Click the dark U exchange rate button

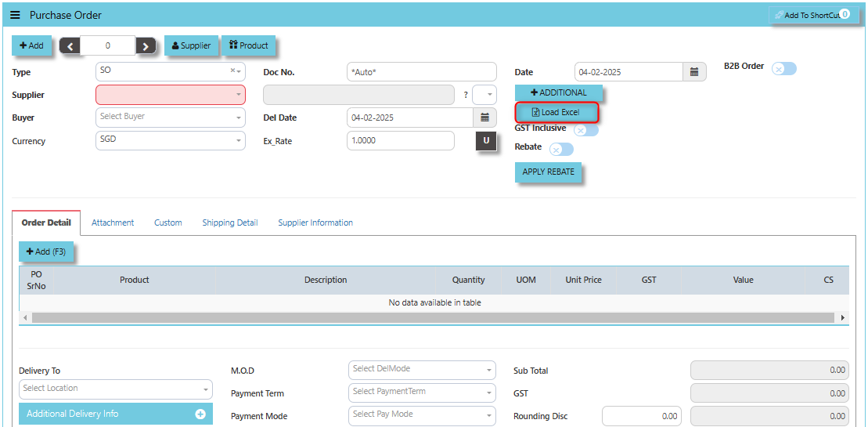pos(486,141)
